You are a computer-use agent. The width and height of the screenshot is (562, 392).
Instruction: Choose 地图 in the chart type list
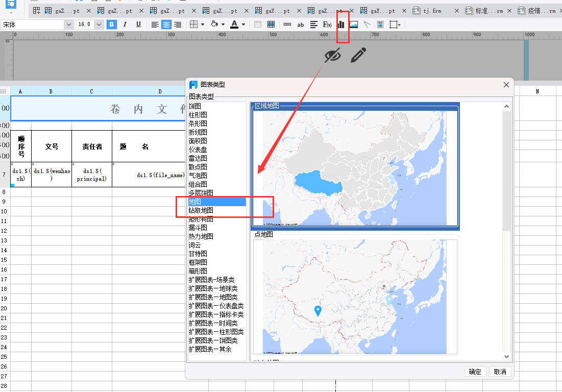(217, 202)
